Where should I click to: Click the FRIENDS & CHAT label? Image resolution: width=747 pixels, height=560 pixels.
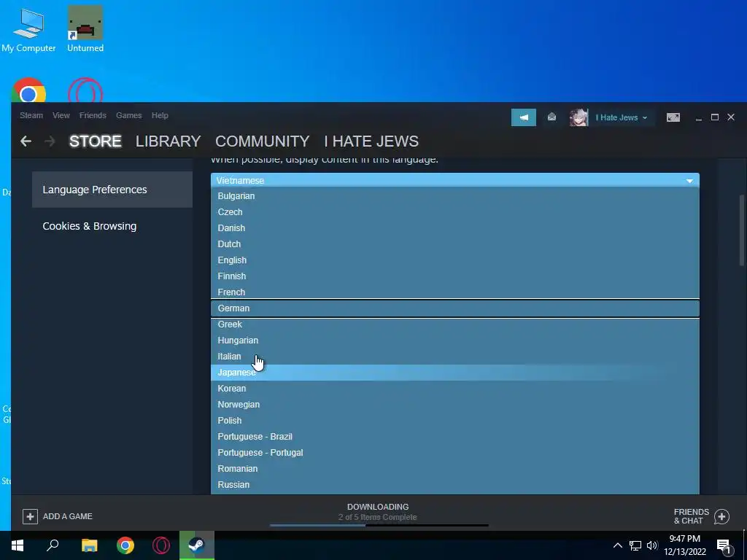[x=692, y=516]
